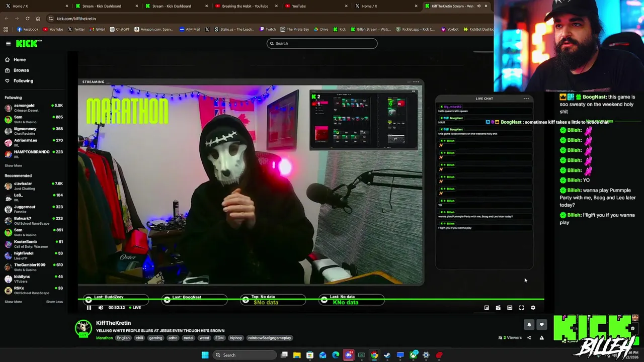This screenshot has width=644, height=362.
Task: Open picture-in-picture on the player
Action: 487,308
